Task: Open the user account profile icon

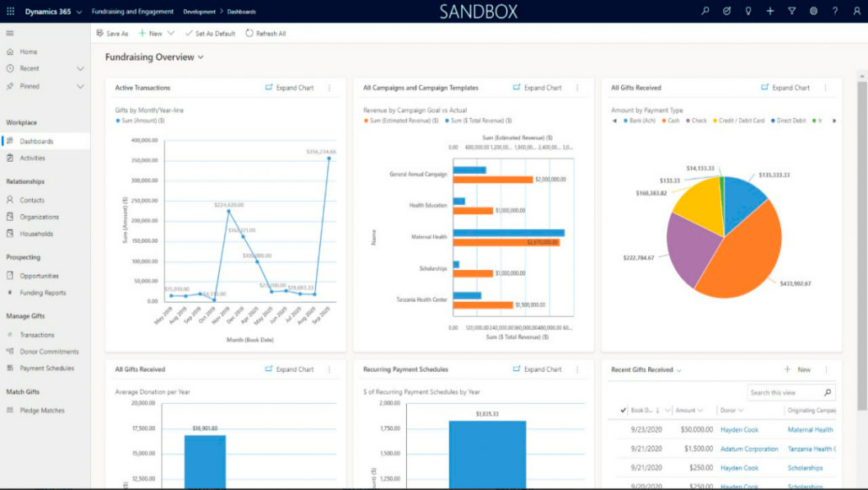Action: (x=856, y=10)
